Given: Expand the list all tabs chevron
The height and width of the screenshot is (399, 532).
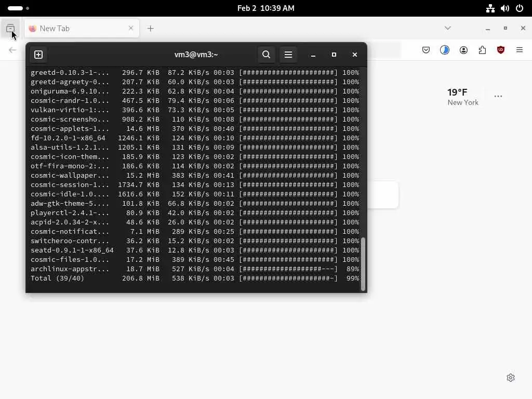Looking at the screenshot, I should [448, 28].
